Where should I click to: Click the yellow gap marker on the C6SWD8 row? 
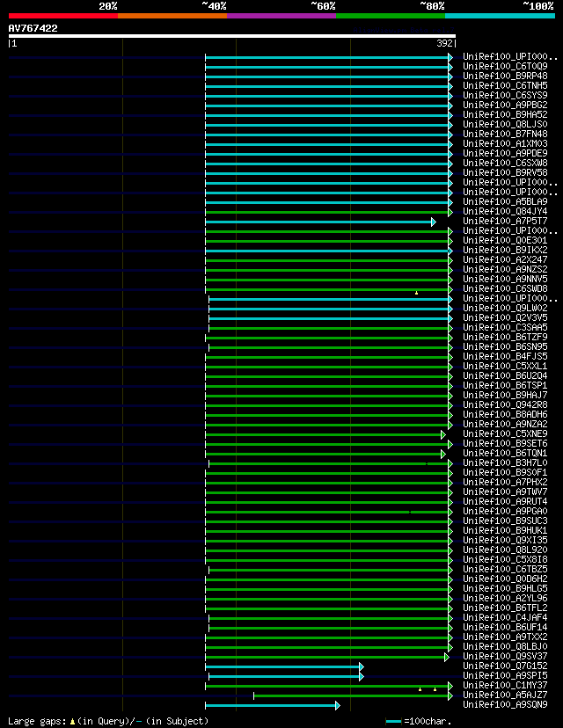416,293
